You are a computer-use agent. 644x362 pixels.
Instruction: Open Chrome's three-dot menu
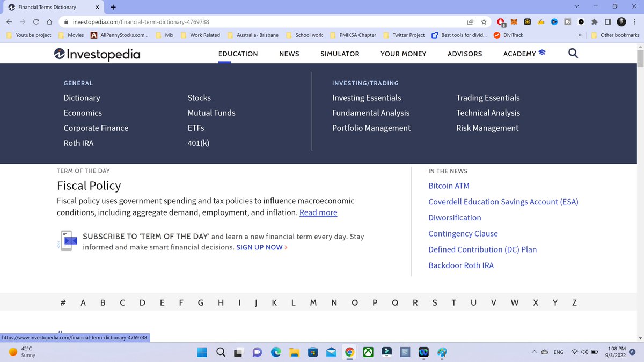click(635, 22)
